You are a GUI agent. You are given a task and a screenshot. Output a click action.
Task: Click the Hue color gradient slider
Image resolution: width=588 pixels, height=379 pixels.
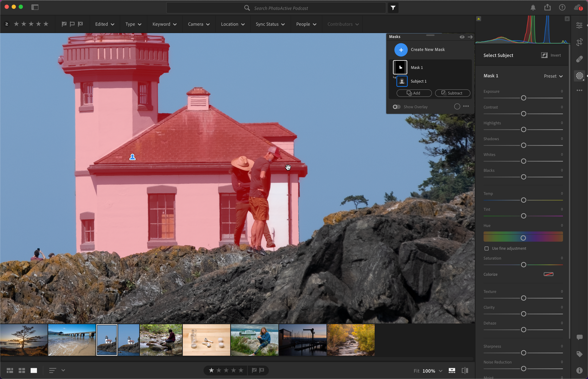523,237
